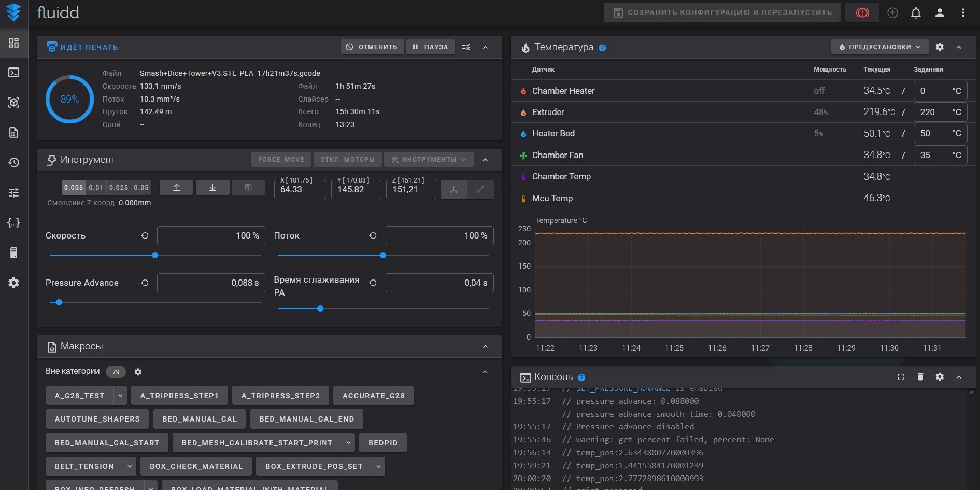Reset Pressure Advance to default
980x490 pixels.
[145, 283]
